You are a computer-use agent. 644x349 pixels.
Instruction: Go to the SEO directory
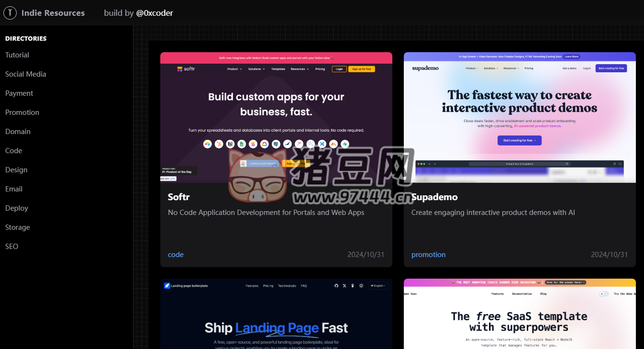12,247
